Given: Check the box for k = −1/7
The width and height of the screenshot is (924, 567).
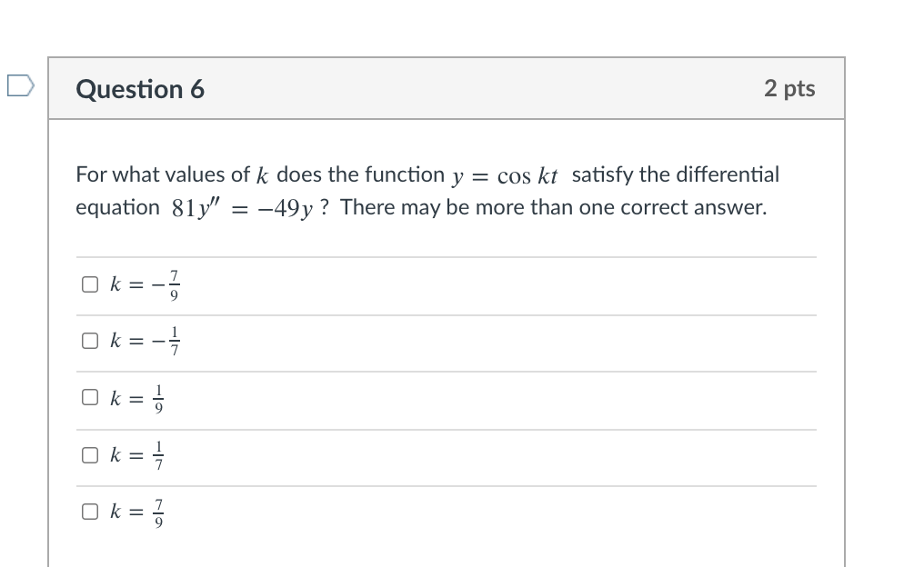Looking at the screenshot, I should click(x=89, y=342).
